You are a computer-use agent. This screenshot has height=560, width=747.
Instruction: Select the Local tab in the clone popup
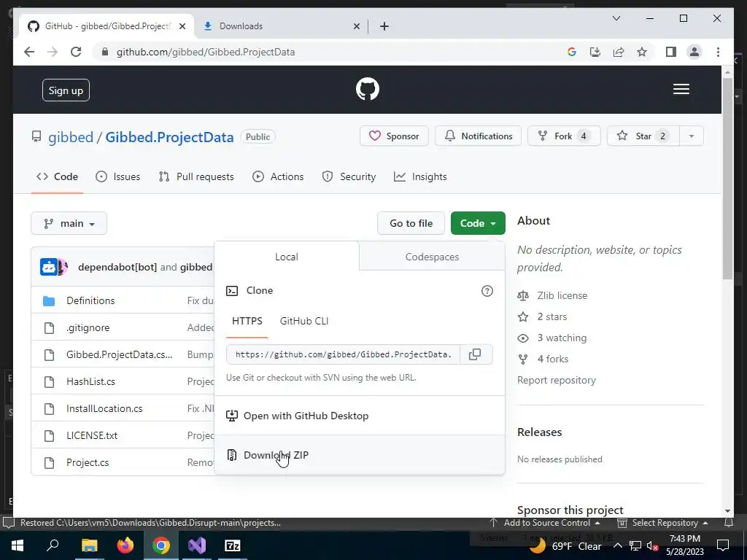[286, 257]
